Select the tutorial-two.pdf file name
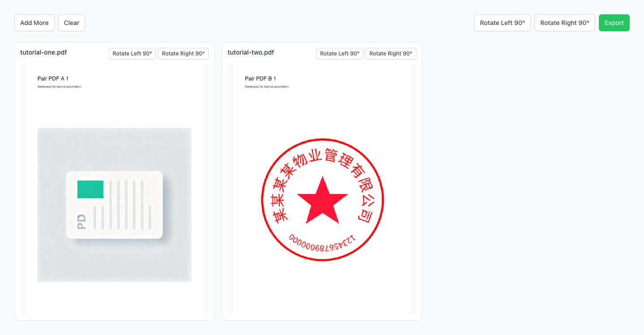Viewport: 644px width, 335px height. coord(251,52)
